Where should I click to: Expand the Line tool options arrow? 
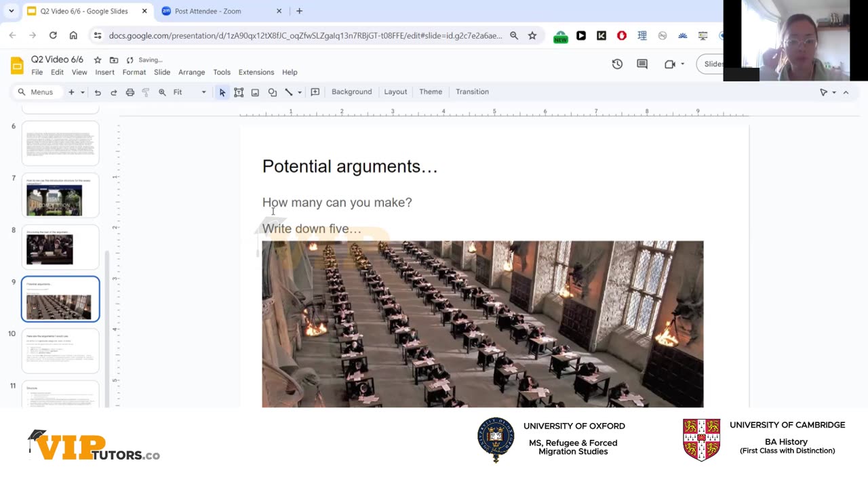point(300,92)
